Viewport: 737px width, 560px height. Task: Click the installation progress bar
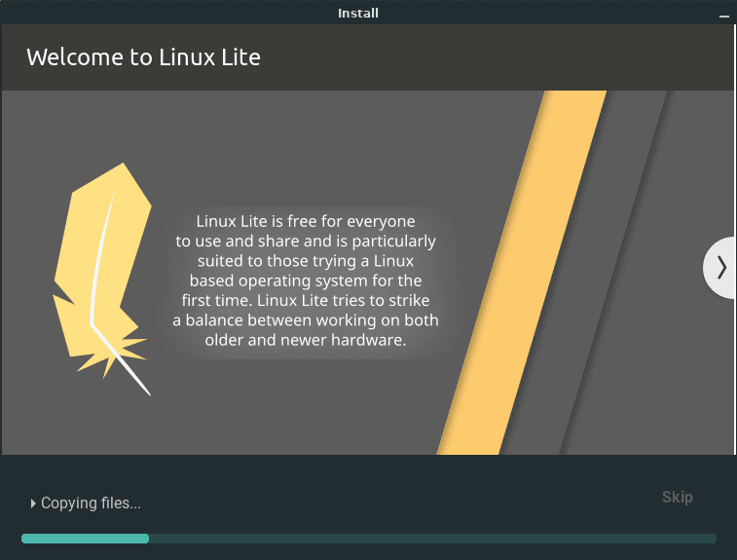[368, 539]
